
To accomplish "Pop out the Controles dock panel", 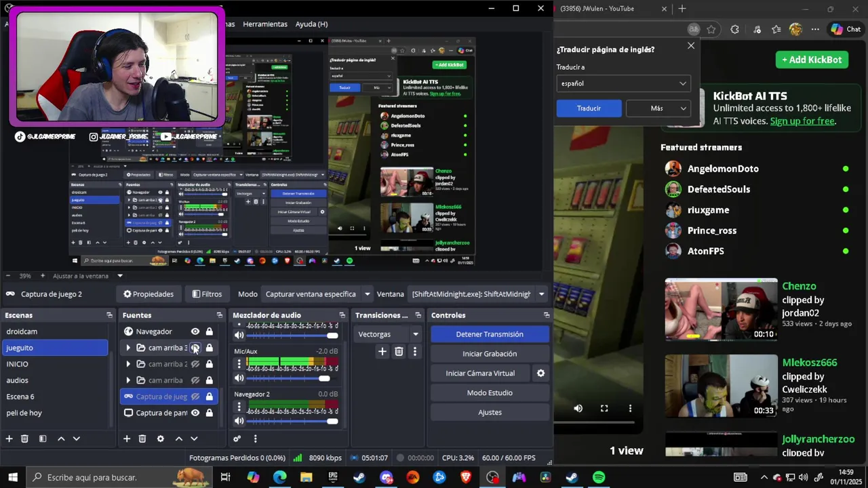I will coord(547,315).
